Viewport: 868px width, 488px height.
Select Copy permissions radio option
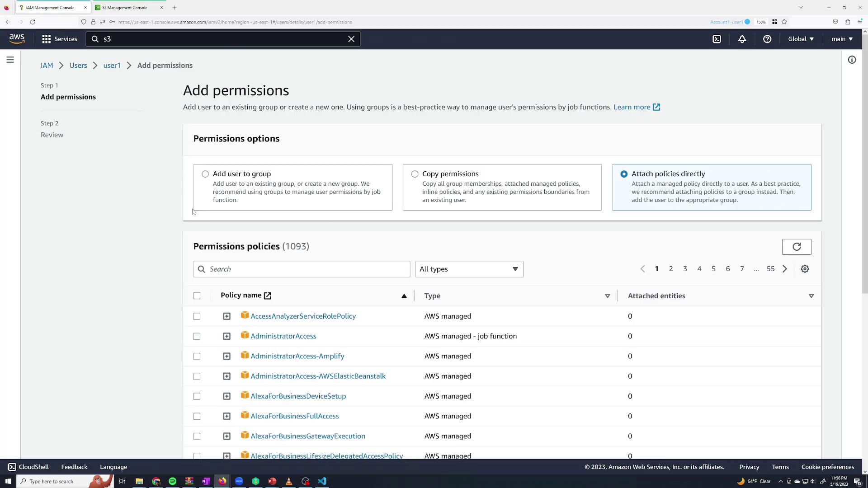pyautogui.click(x=415, y=174)
